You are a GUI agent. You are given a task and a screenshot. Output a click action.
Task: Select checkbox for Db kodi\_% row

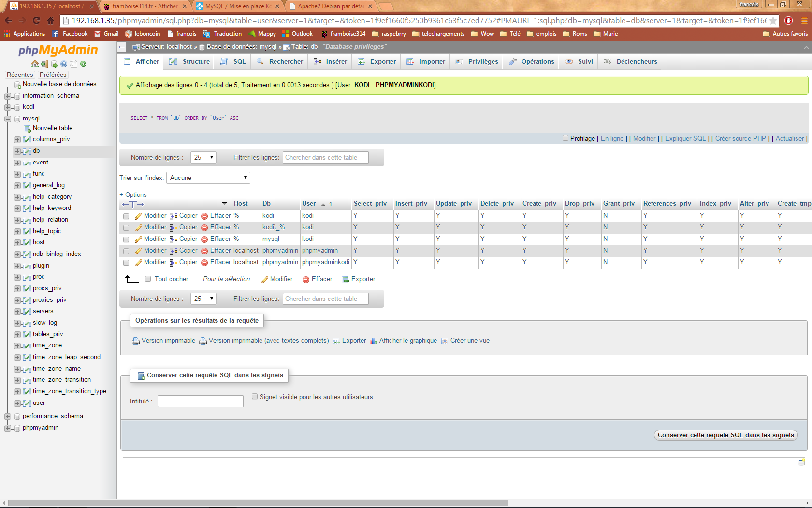[126, 228]
